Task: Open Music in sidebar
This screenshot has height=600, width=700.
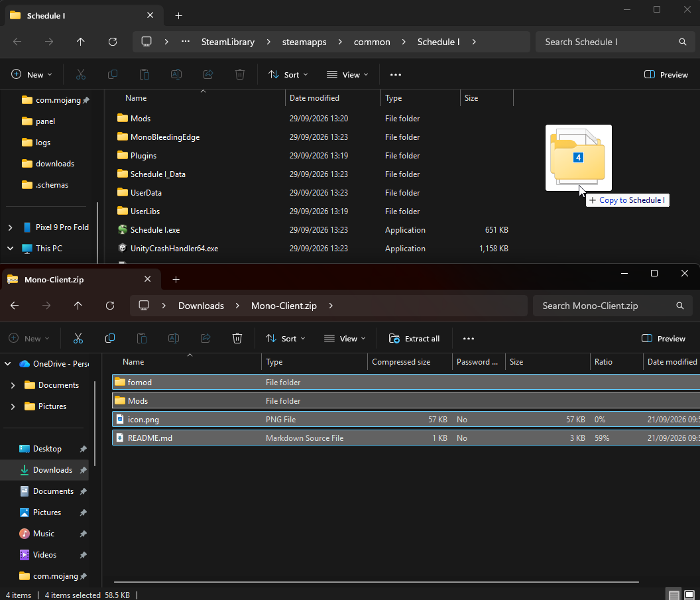Action: [44, 534]
